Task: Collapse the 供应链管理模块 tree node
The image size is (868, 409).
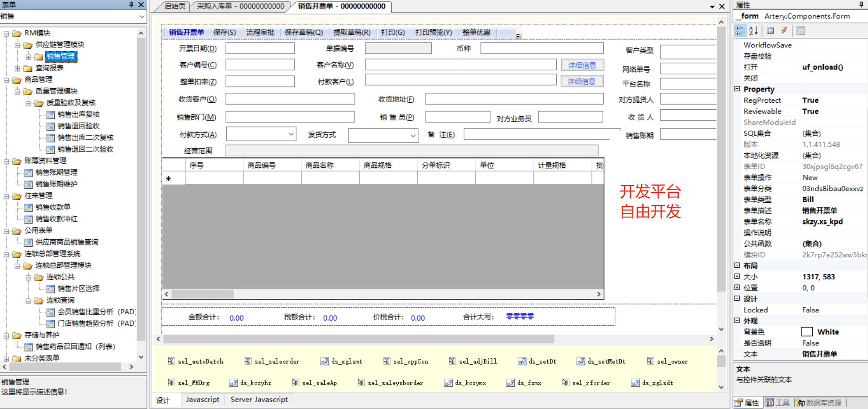Action: point(17,45)
